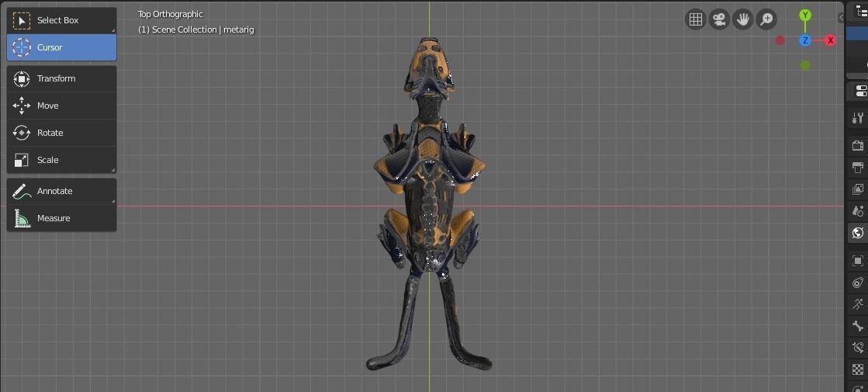Switch to the Rotate tool
This screenshot has width=868, height=392.
coord(61,133)
